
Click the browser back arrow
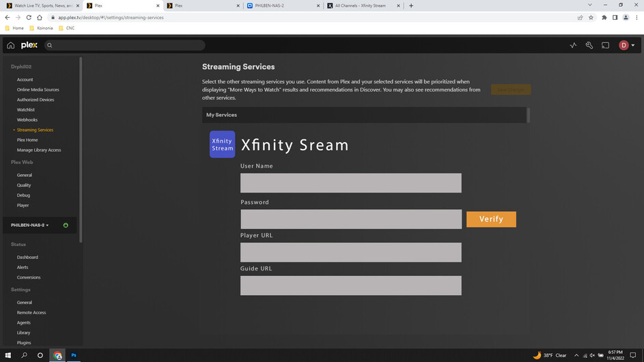(8, 17)
